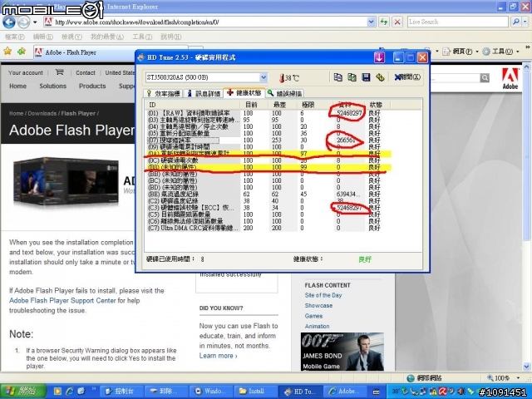This screenshot has width=532, height=399.
Task: Click the page scrollbar up arrow
Action: coord(526,66)
